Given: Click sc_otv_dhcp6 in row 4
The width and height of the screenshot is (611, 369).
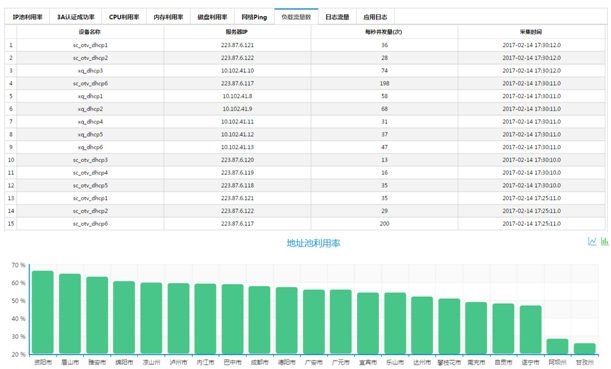Looking at the screenshot, I should point(90,83).
